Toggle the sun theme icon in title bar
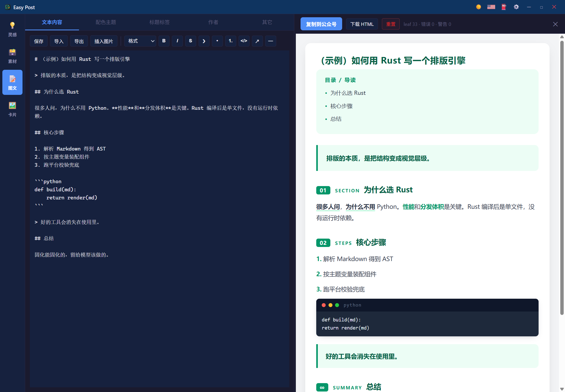 478,7
